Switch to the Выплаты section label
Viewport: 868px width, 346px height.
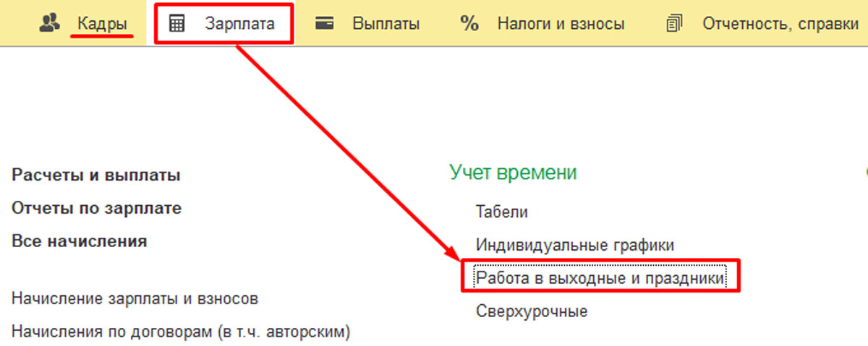coord(386,24)
